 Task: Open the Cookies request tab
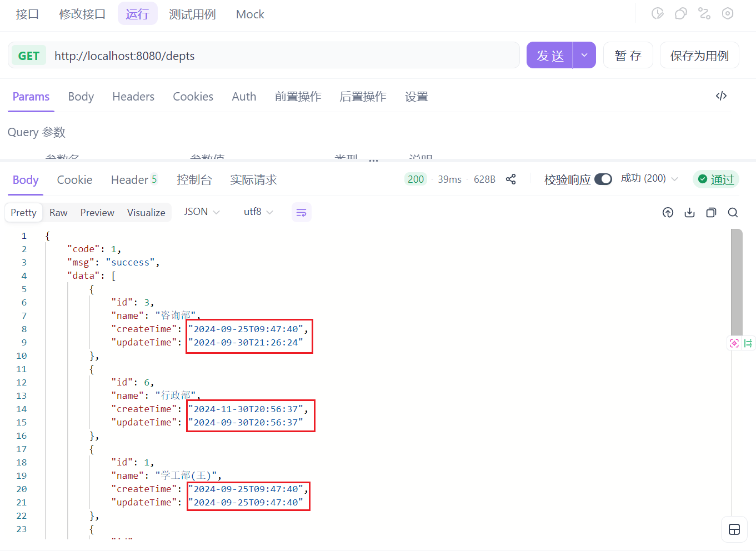pos(193,97)
